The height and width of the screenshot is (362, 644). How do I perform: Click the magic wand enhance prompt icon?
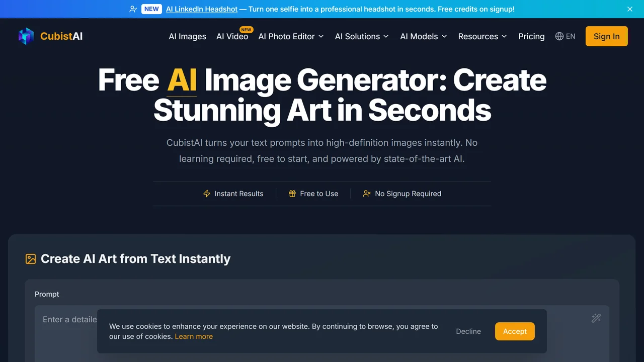click(596, 318)
